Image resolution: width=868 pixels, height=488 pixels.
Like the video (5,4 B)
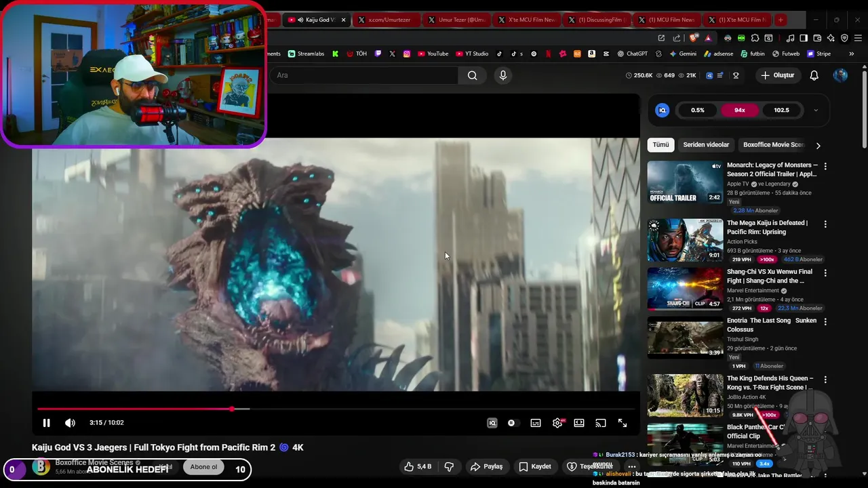(x=418, y=466)
